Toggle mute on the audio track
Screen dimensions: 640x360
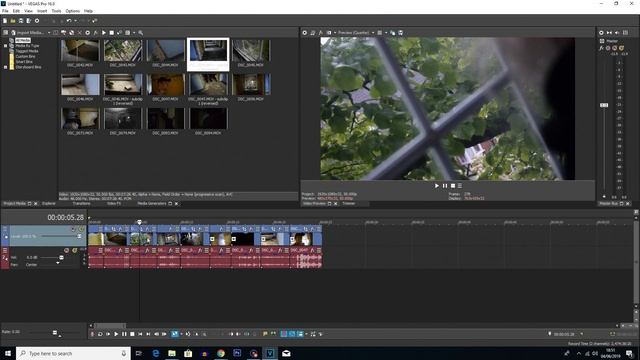pyautogui.click(x=67, y=250)
